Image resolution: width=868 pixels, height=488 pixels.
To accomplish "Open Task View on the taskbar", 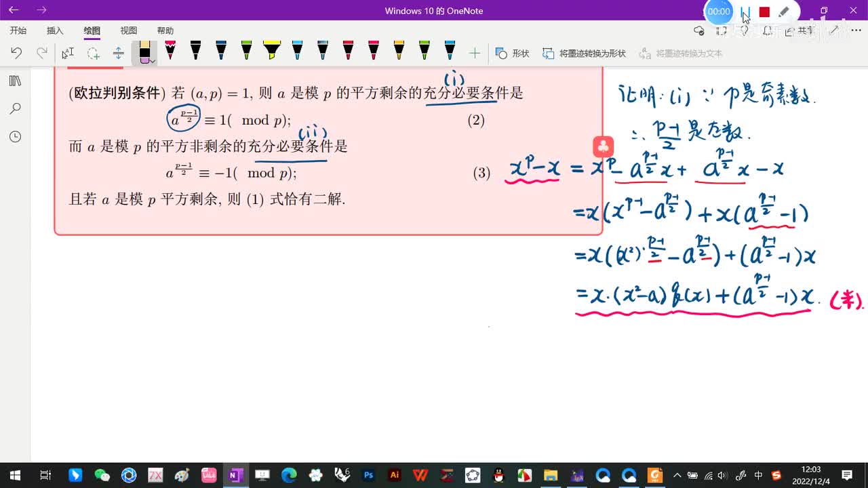I will [45, 475].
